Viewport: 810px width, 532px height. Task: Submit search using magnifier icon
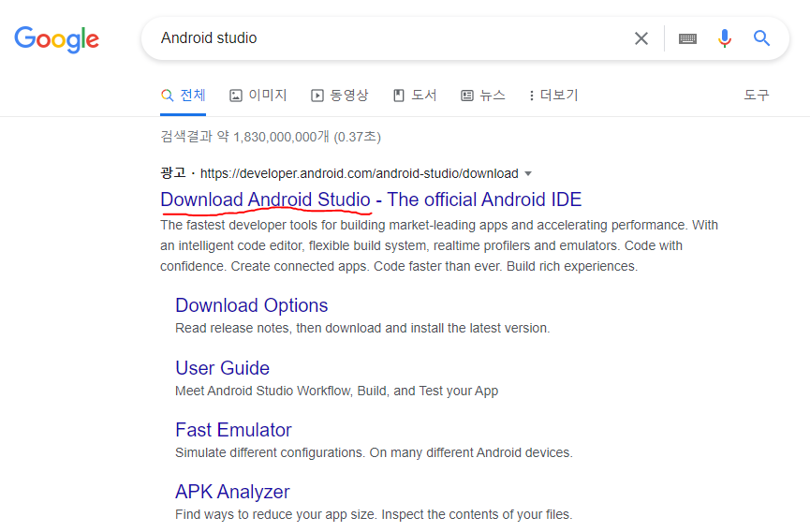click(x=761, y=38)
